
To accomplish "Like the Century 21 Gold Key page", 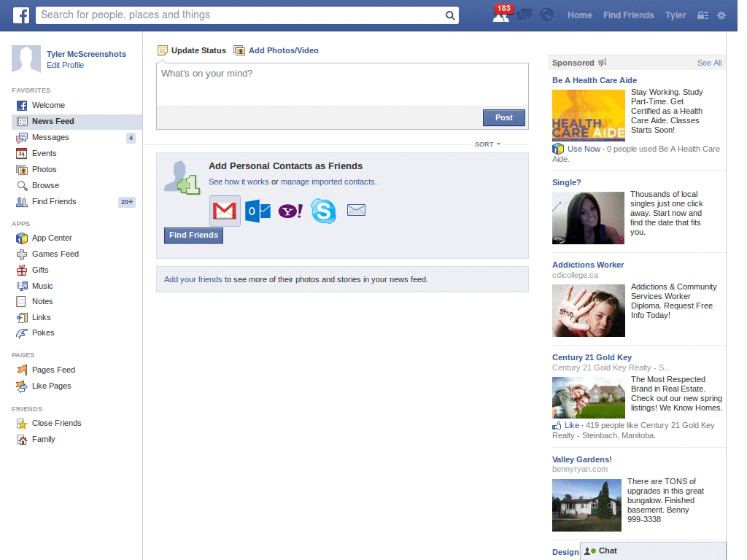I will coord(572,425).
